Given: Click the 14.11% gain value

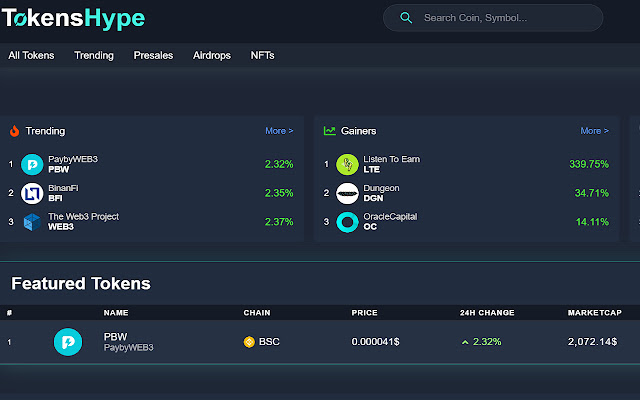Looking at the screenshot, I should pos(592,222).
